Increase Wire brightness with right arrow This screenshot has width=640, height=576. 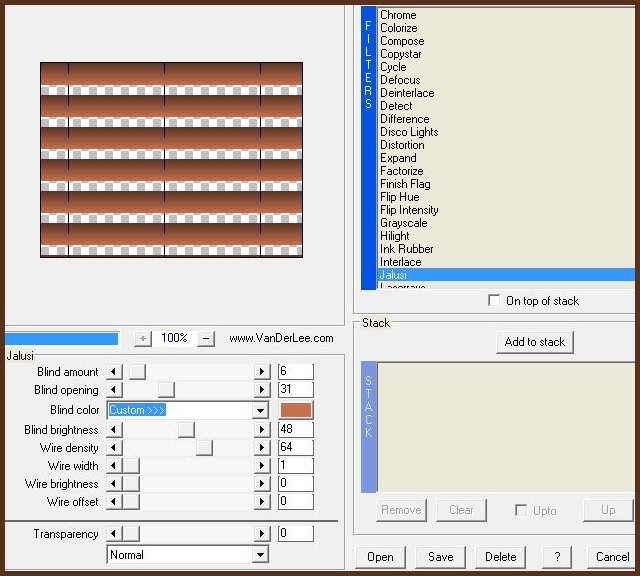point(262,483)
